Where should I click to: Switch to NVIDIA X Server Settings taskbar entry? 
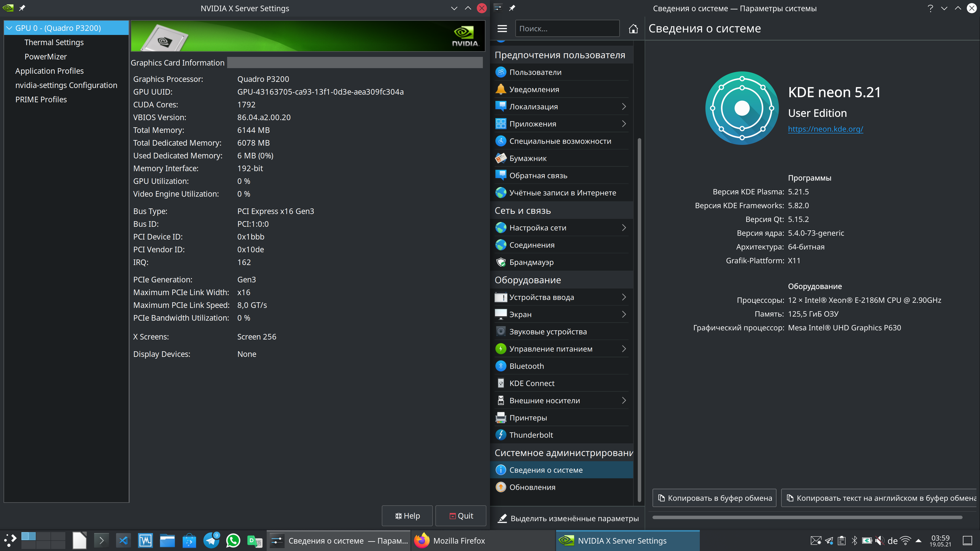point(628,540)
